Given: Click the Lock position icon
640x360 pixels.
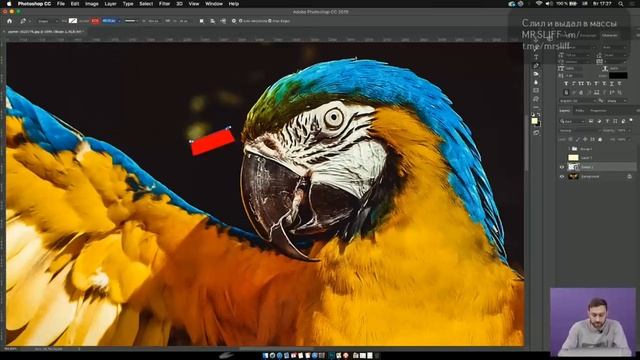Looking at the screenshot, I should tap(585, 139).
